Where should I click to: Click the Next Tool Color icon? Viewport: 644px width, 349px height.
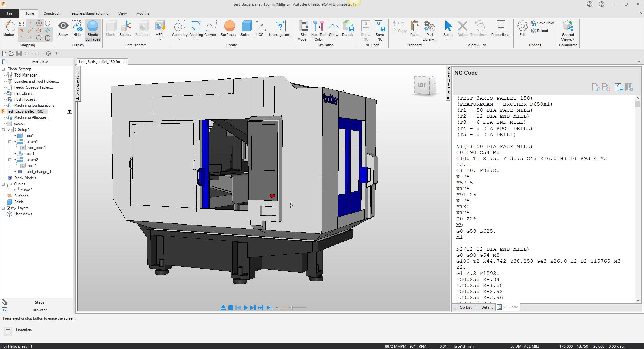[x=319, y=30]
